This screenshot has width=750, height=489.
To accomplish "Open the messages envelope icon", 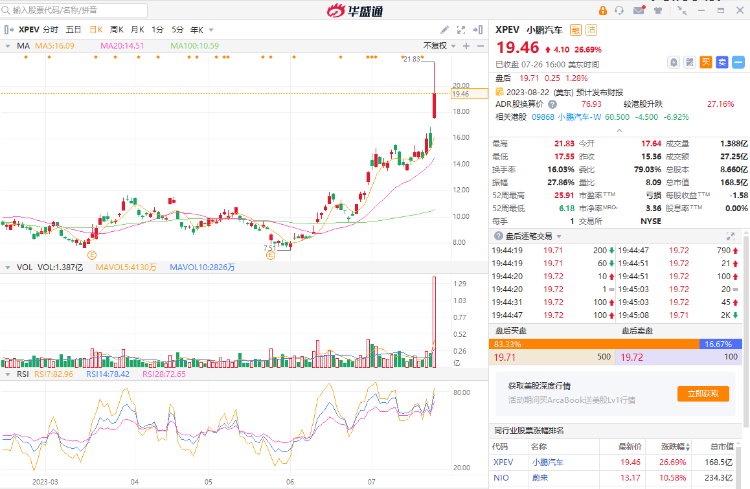I will click(639, 10).
